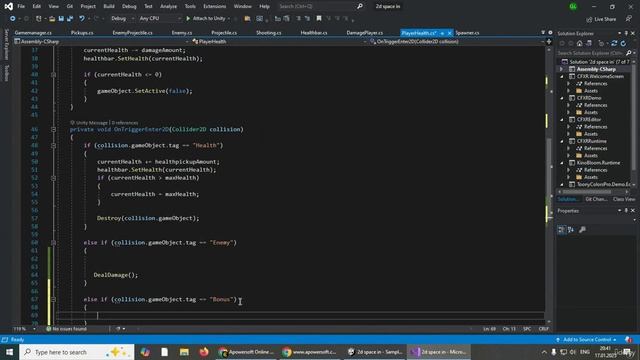
Task: Open the Add to Source Control dropdown
Action: [x=586, y=340]
